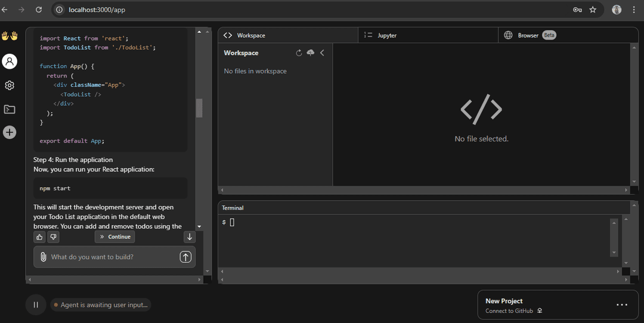Go forward in browser history
This screenshot has height=323, width=644.
coord(21,10)
